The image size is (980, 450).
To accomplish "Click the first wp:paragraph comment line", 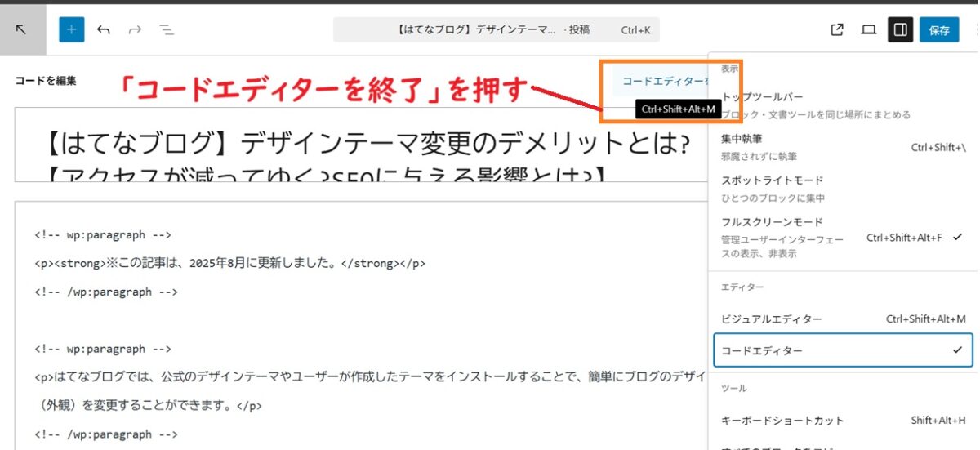I will [103, 235].
